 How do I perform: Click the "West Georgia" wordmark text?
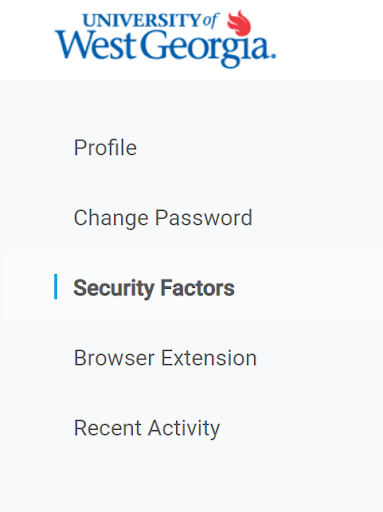tap(165, 48)
